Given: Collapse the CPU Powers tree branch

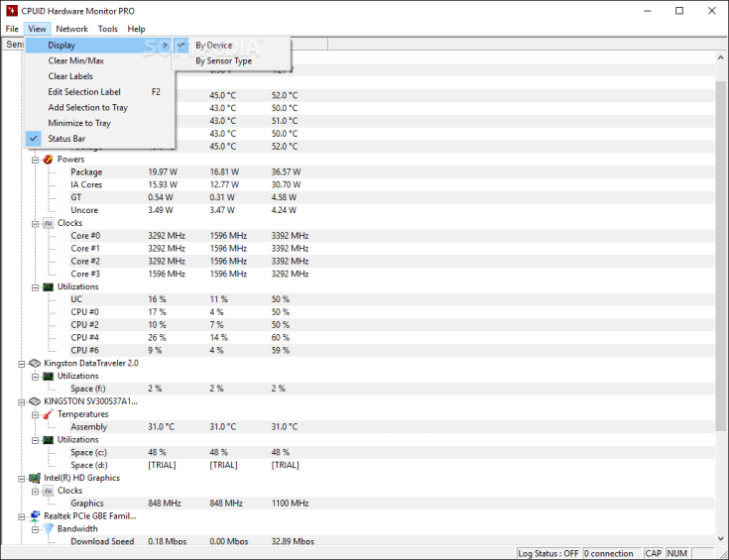Looking at the screenshot, I should (35, 160).
